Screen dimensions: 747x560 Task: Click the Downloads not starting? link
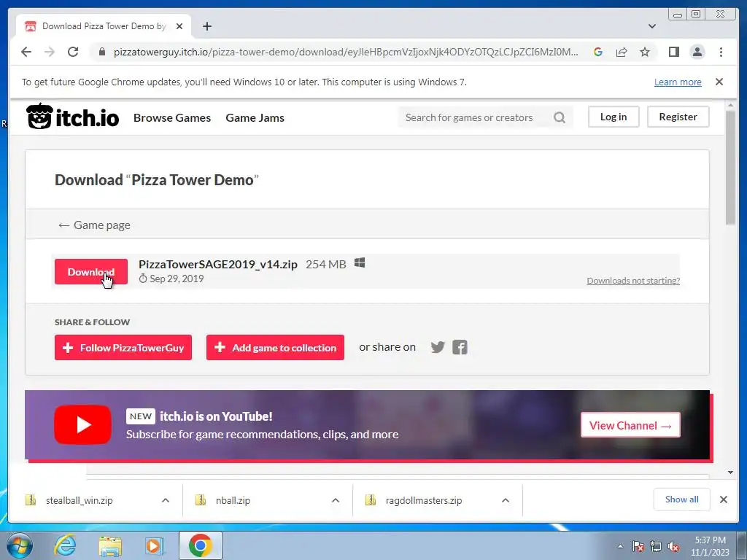coord(633,281)
